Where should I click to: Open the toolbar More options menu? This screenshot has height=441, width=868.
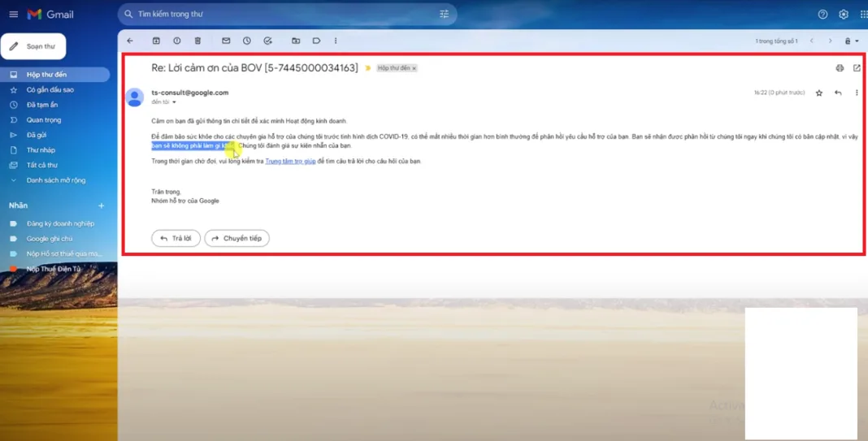coord(336,41)
